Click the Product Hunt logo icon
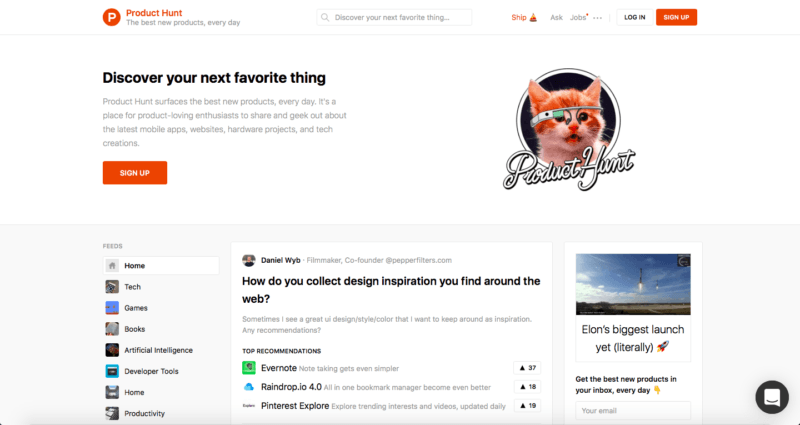Image resolution: width=800 pixels, height=425 pixels. (111, 17)
